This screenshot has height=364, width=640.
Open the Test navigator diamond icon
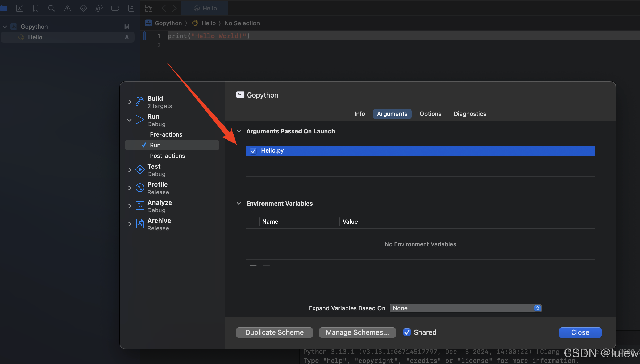[83, 8]
